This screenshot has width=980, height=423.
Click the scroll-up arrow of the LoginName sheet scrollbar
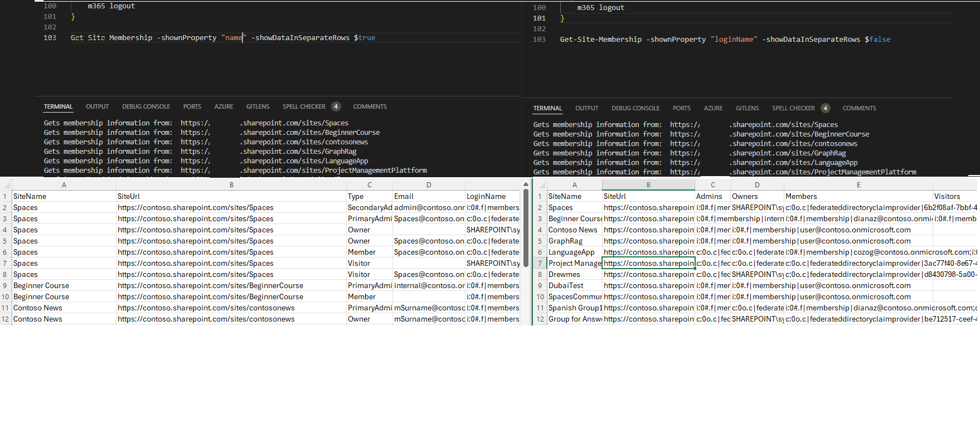(526, 184)
